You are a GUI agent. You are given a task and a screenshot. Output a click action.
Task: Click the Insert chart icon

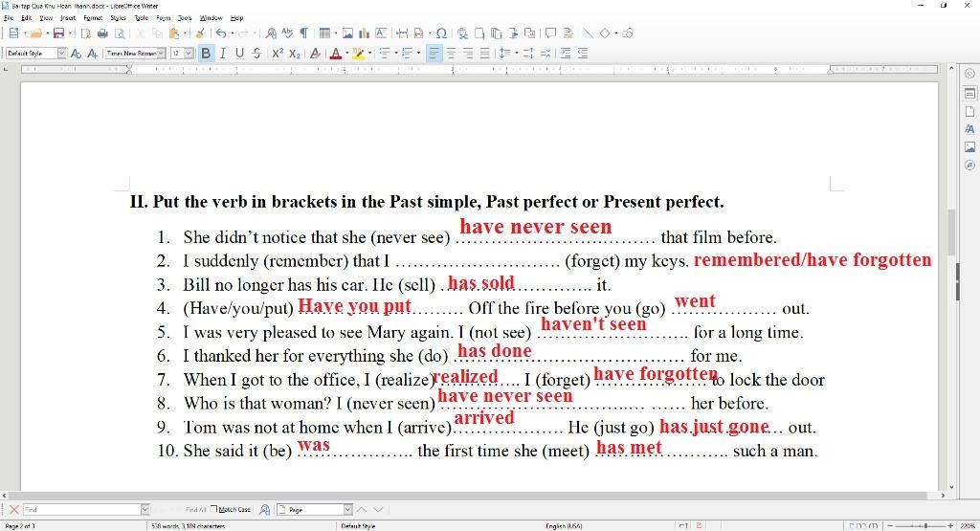coord(364,33)
